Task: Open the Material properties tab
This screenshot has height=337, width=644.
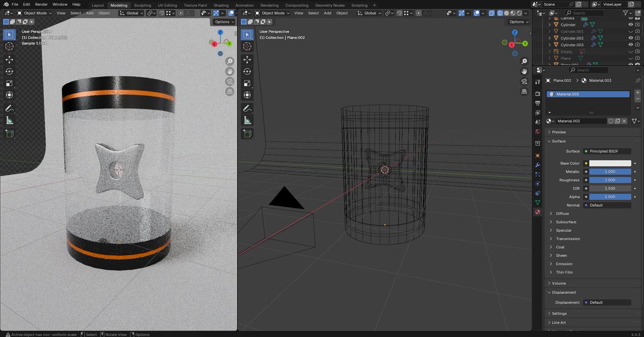Action: point(538,212)
